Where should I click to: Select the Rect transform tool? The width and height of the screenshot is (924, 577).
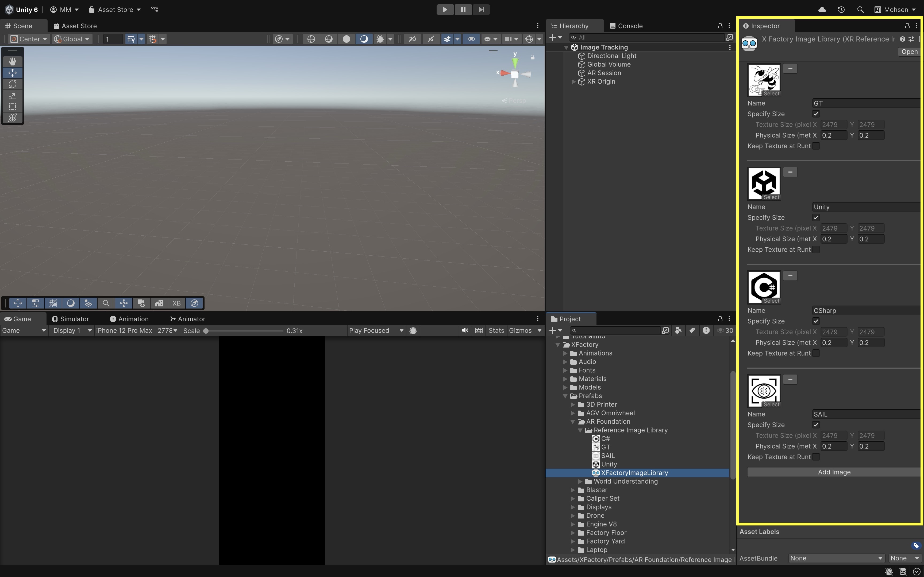click(12, 107)
